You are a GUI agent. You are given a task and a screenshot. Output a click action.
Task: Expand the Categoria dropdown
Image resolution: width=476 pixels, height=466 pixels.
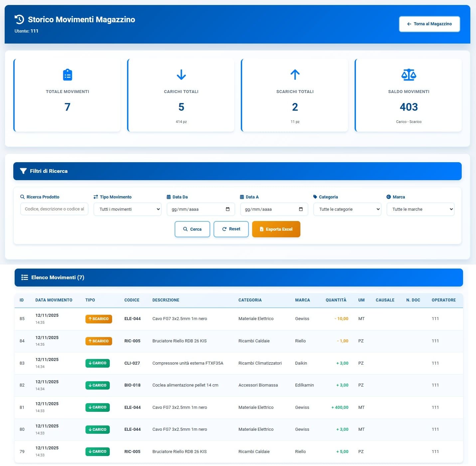pos(347,209)
